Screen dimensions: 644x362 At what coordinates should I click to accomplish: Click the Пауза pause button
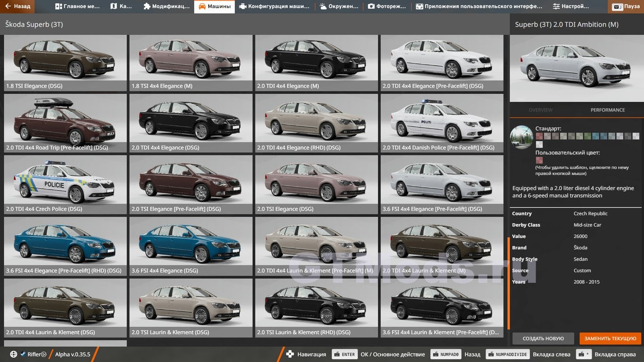click(x=626, y=7)
